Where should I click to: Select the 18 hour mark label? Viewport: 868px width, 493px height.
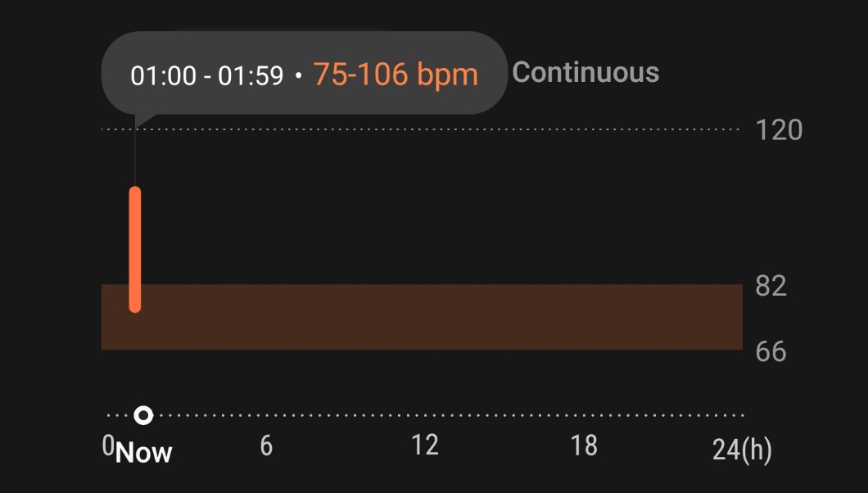click(584, 446)
